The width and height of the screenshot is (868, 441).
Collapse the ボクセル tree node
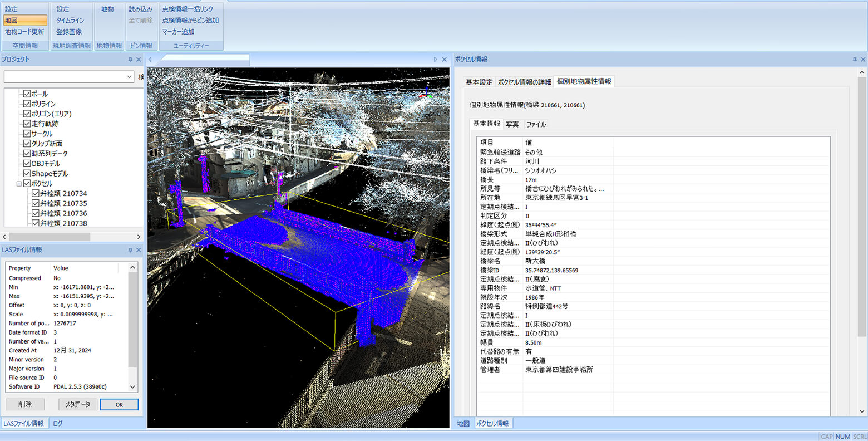point(19,183)
